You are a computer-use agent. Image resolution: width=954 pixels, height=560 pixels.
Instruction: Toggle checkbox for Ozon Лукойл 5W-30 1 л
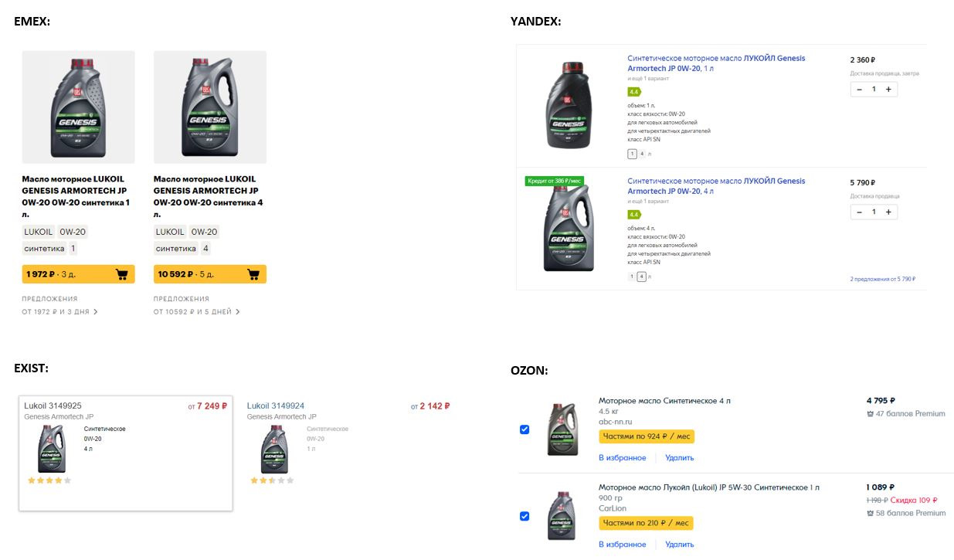(x=525, y=516)
